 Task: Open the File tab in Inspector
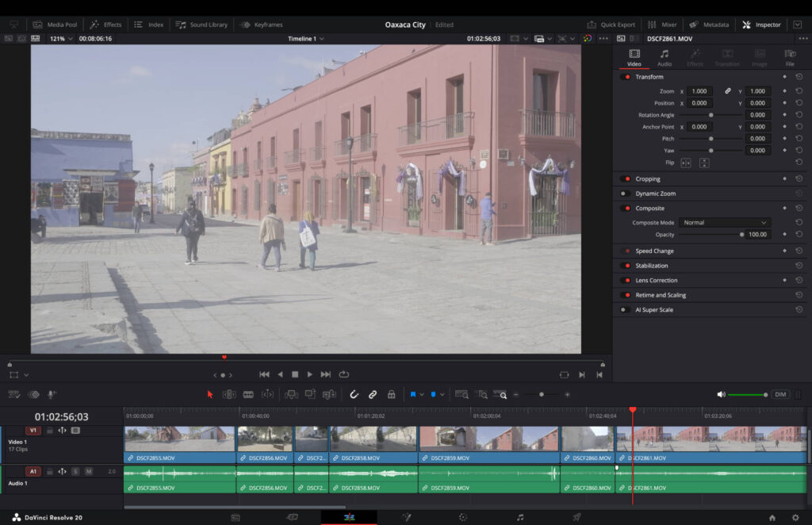(x=790, y=58)
